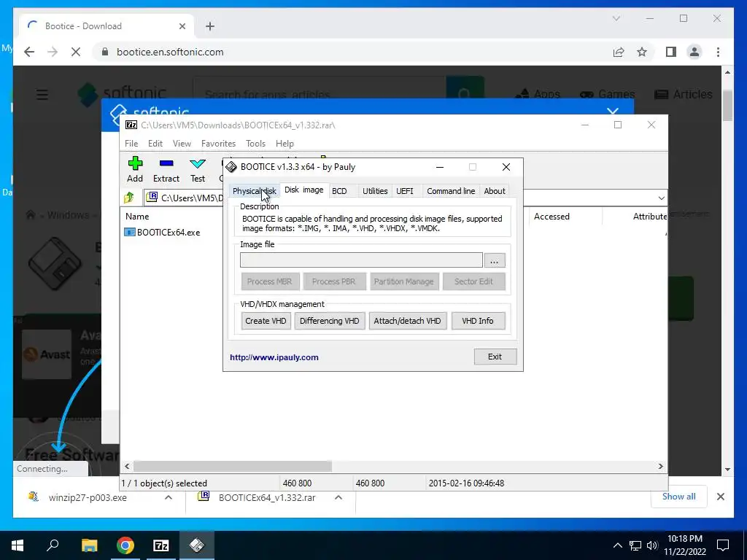Click the up-folder arrow in 7-Zip
Image resolution: width=747 pixels, height=560 pixels.
pos(129,198)
